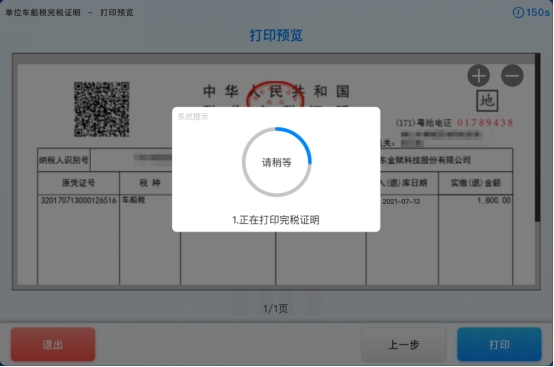Zoom out with the minus icon
The image size is (554, 367).
(512, 76)
